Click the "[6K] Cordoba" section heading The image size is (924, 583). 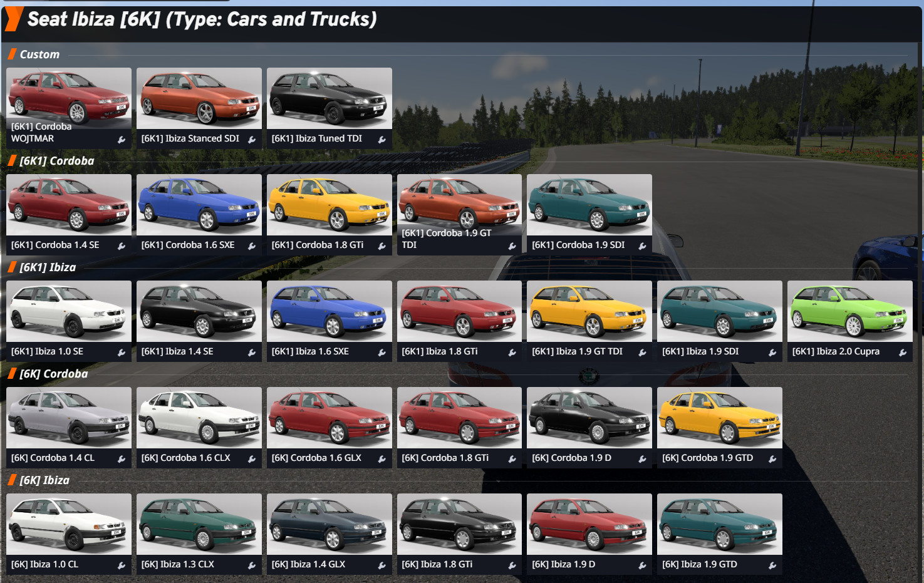54,374
